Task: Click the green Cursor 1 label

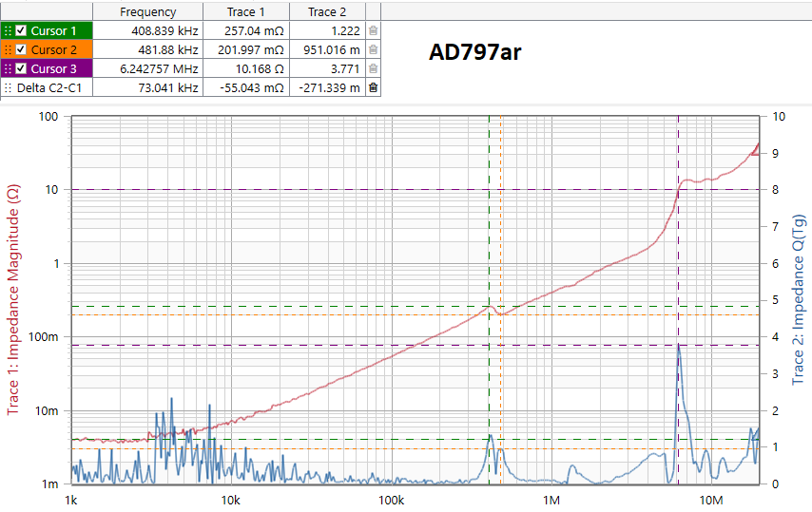Action: pos(53,31)
